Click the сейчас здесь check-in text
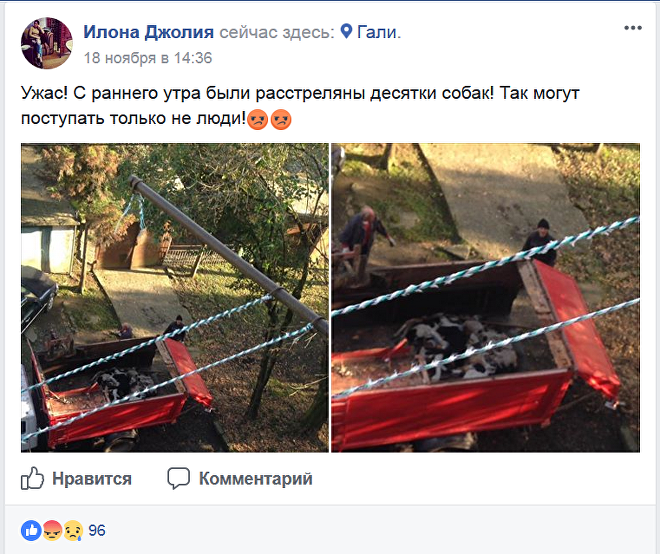Image resolution: width=660 pixels, height=554 pixels. 277,32
